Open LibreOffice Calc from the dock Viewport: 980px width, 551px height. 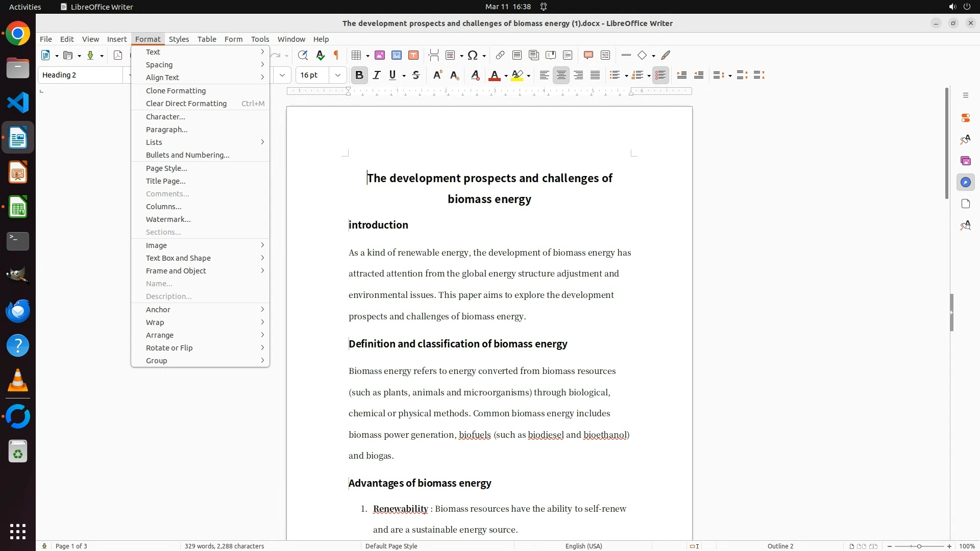coord(18,208)
